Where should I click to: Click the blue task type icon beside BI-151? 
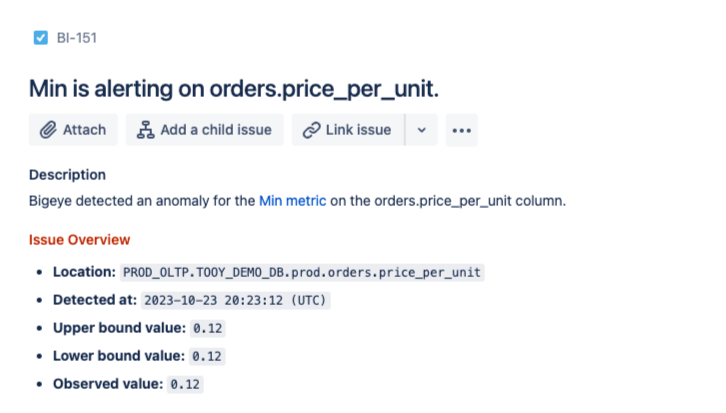click(41, 38)
